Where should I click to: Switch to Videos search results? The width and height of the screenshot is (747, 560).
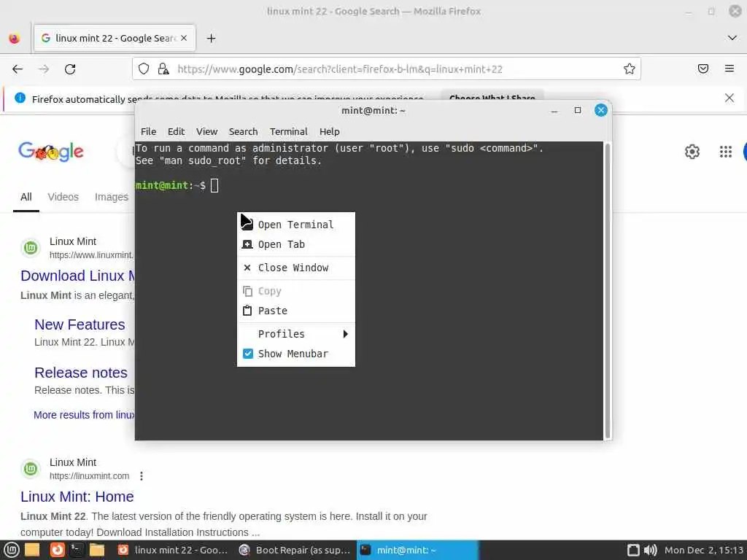pos(63,197)
